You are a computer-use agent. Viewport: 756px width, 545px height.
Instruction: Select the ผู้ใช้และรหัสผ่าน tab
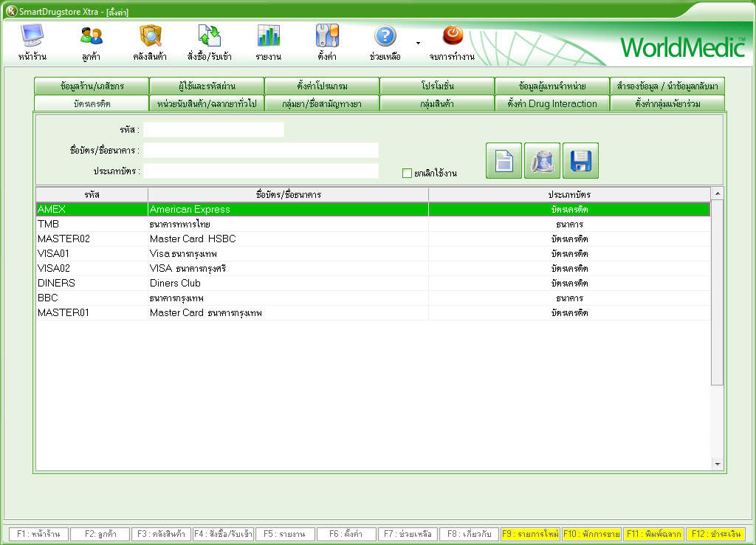pyautogui.click(x=206, y=86)
